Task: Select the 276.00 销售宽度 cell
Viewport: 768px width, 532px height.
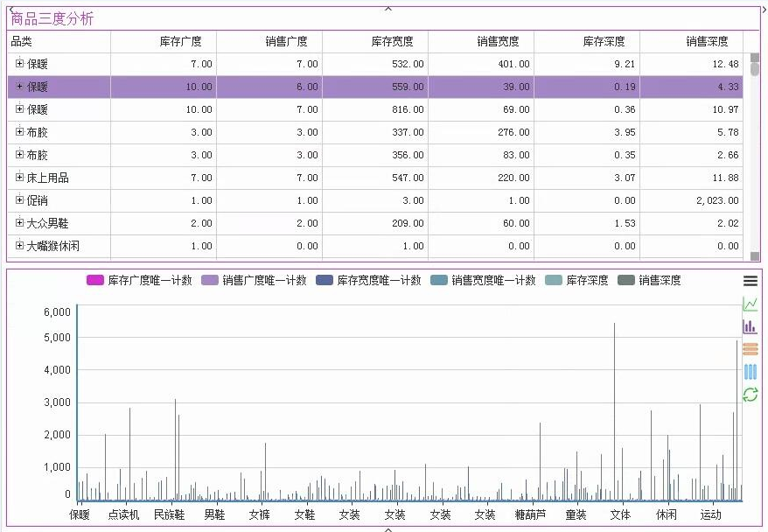Action: pyautogui.click(x=481, y=132)
